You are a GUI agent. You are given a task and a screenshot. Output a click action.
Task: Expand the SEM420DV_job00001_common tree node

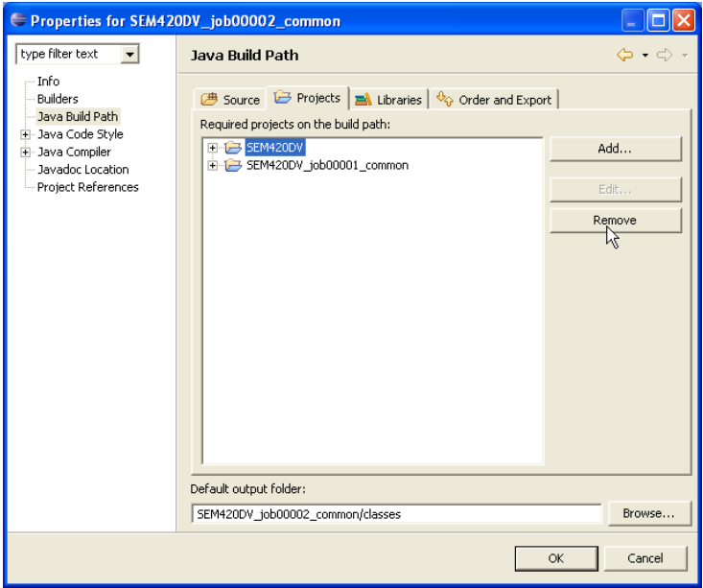212,165
